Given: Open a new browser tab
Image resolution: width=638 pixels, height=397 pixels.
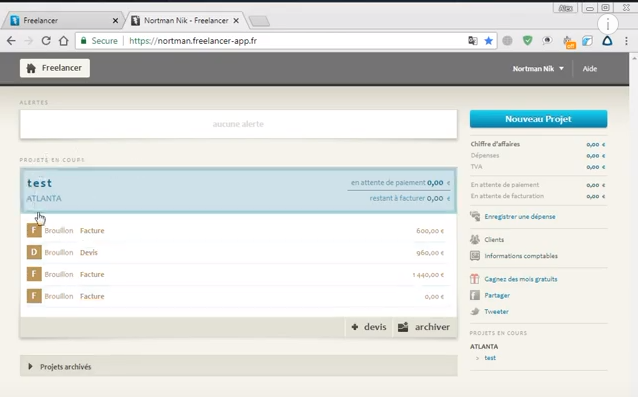Looking at the screenshot, I should 259,21.
